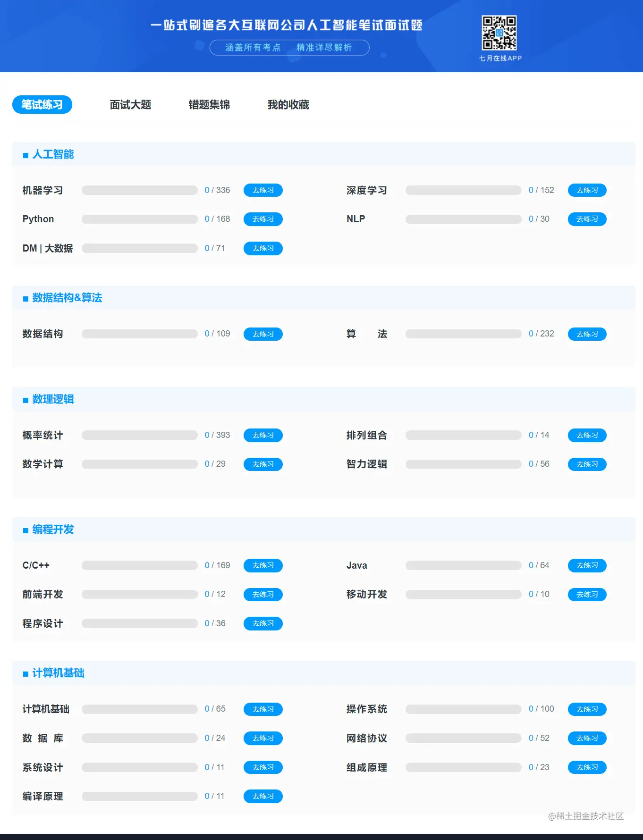
Task: Click the NLP category label
Action: click(356, 219)
